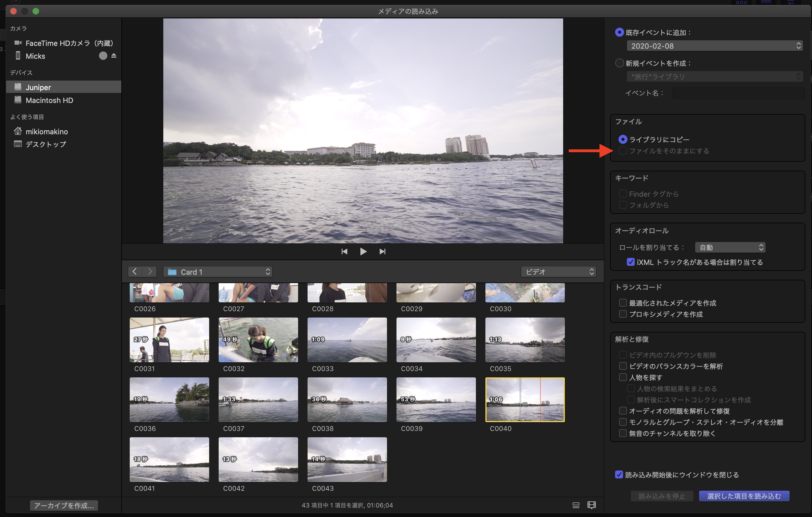Click アーカイブを作成 button
This screenshot has height=517, width=812.
tap(64, 505)
